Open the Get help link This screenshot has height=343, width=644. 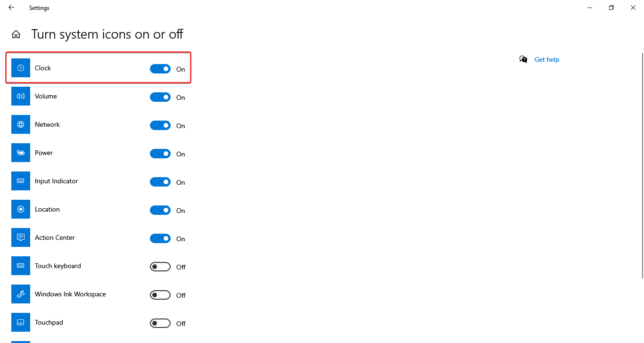547,59
